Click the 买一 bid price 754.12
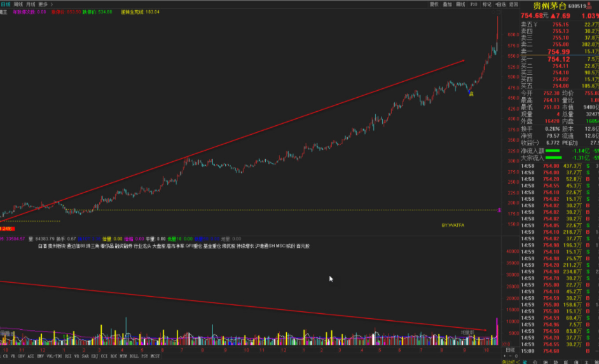 [558, 59]
